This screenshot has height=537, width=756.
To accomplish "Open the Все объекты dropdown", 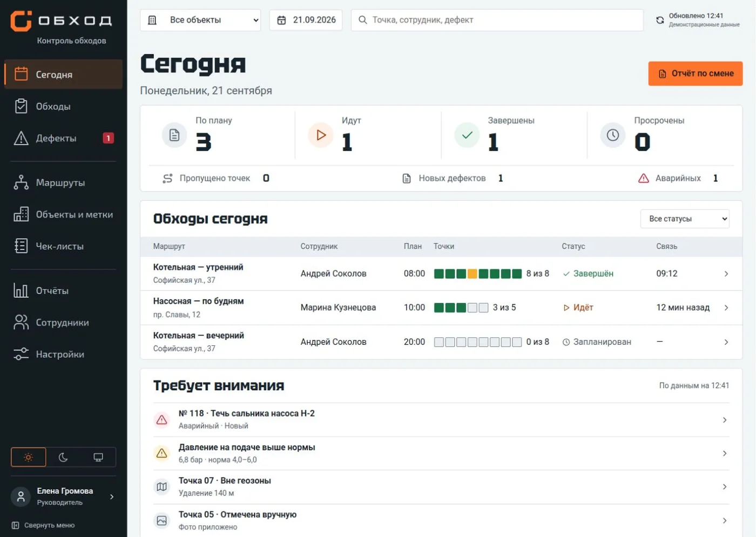I will 200,20.
